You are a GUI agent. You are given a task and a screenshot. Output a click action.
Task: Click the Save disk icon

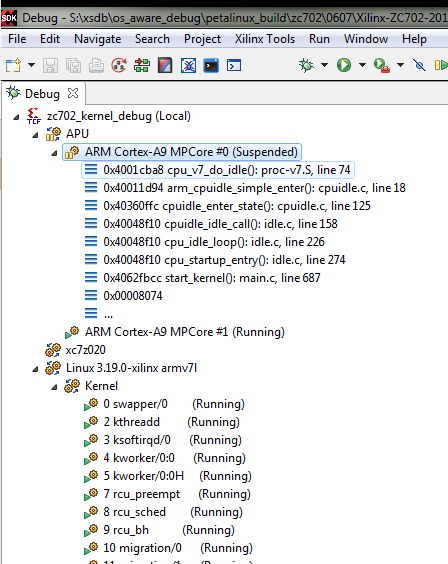pyautogui.click(x=50, y=65)
